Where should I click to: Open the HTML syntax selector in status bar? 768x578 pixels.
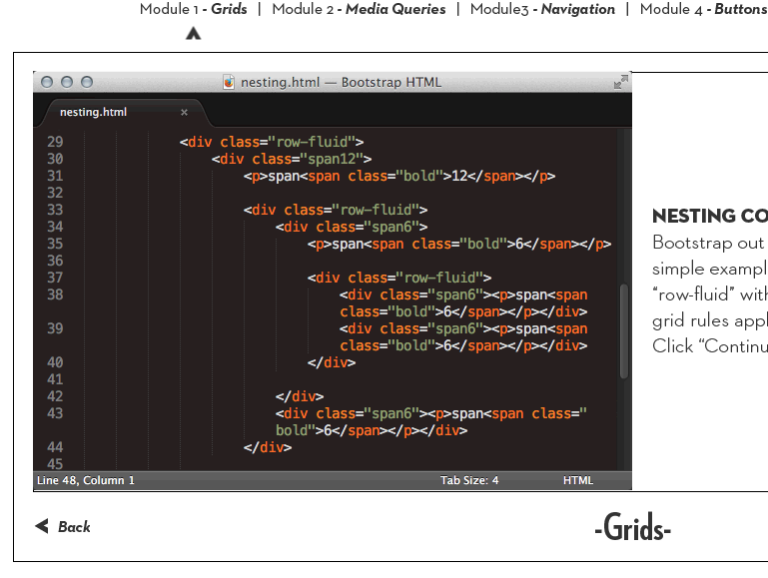tap(578, 480)
